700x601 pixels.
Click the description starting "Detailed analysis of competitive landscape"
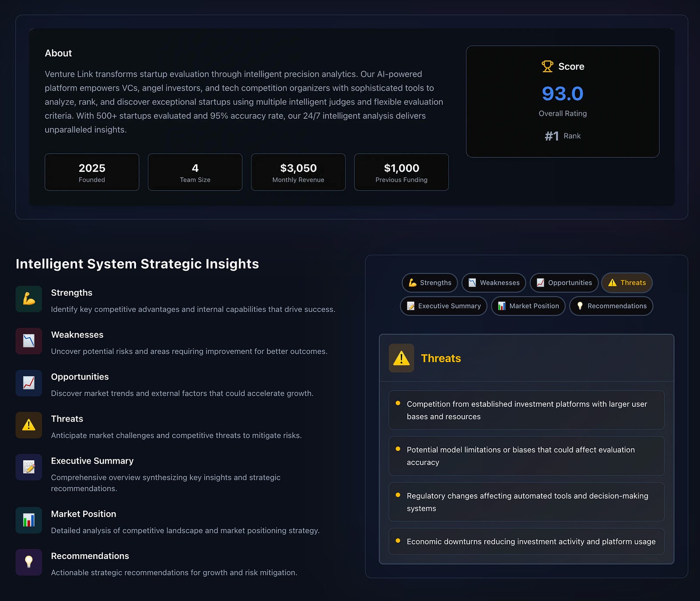pyautogui.click(x=185, y=531)
